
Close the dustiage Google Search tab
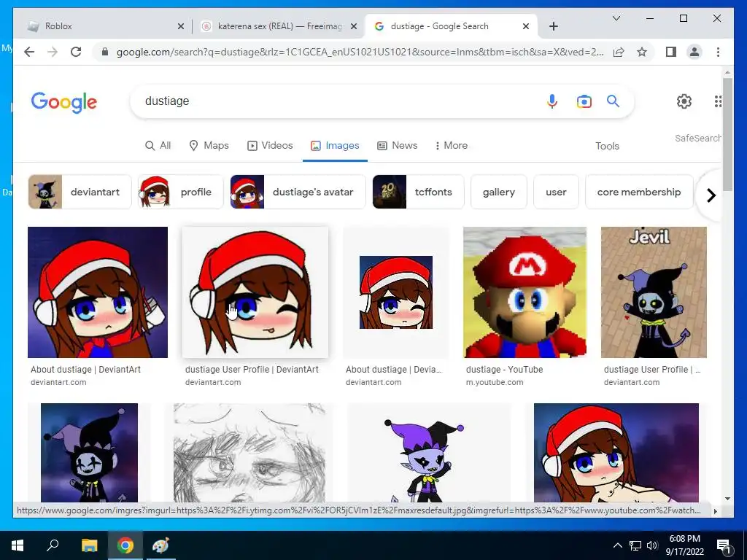click(525, 26)
